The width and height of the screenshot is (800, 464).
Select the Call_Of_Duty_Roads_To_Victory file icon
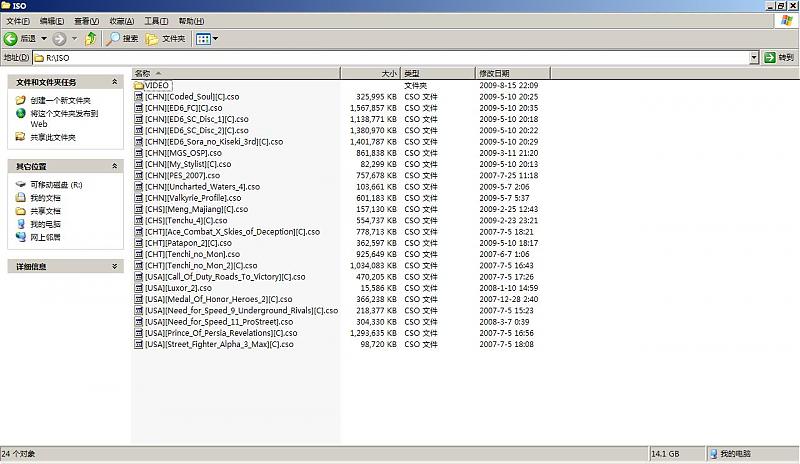(x=138, y=277)
